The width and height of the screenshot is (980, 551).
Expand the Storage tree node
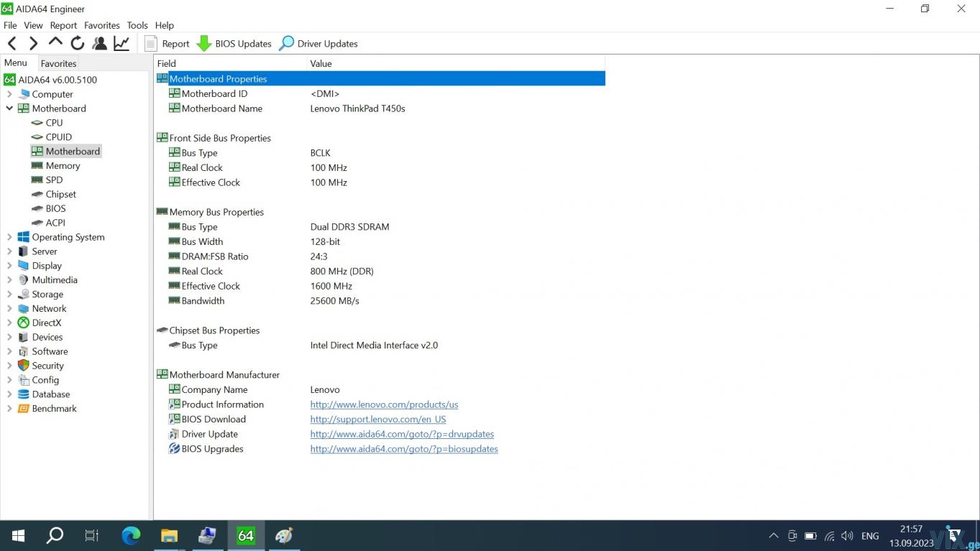pos(9,295)
